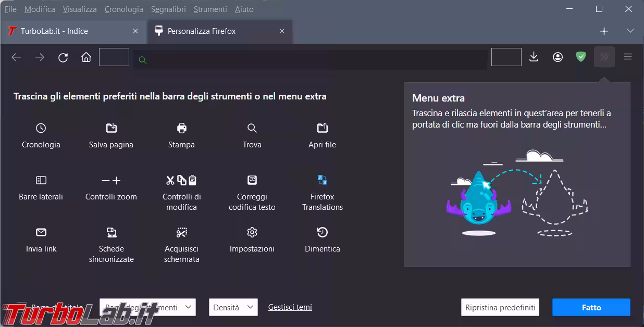Click the Stampa printer icon
The width and height of the screenshot is (644, 327).
tap(181, 128)
